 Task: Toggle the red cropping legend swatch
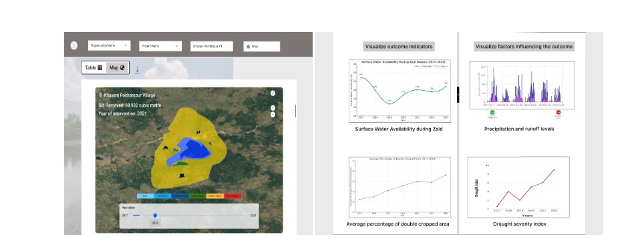click(234, 196)
